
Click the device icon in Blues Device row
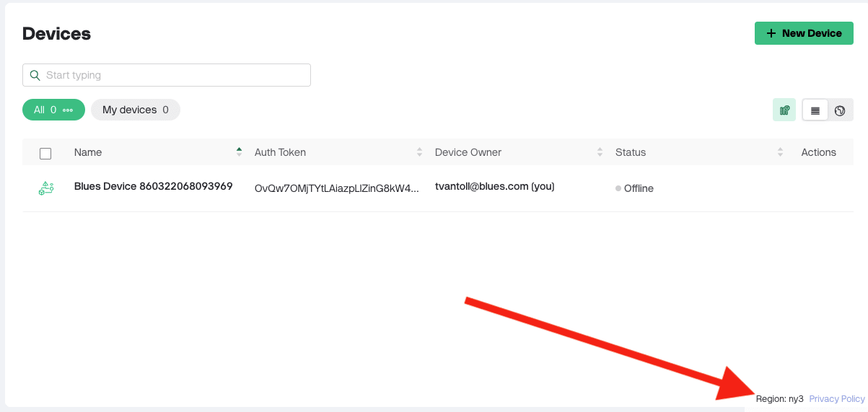tap(46, 188)
